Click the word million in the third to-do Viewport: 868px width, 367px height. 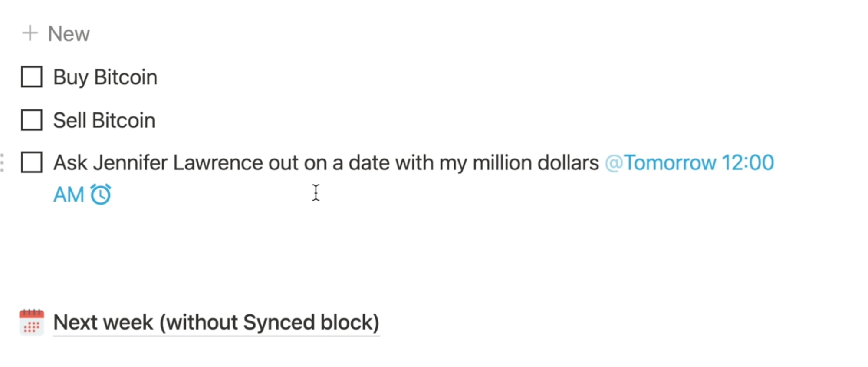point(502,163)
